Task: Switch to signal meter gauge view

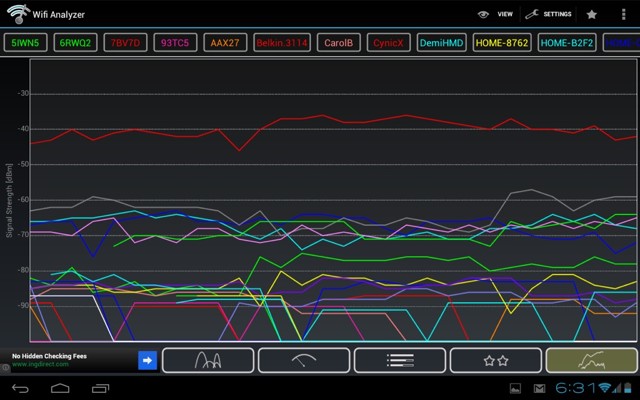Action: pos(304,360)
